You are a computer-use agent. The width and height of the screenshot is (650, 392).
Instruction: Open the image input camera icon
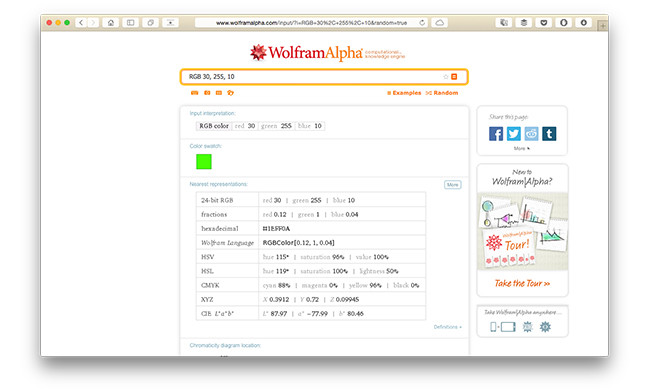[207, 93]
